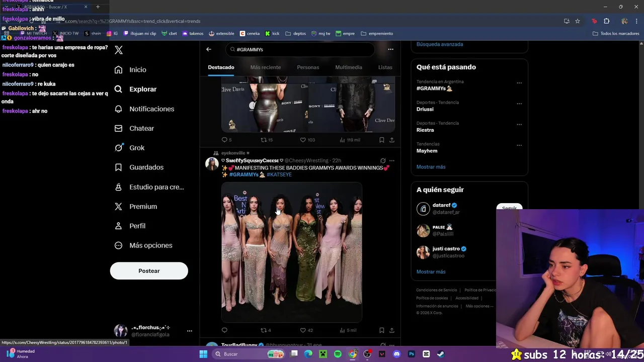
Task: Open the deptos bookmarks folder
Action: [x=296, y=34]
